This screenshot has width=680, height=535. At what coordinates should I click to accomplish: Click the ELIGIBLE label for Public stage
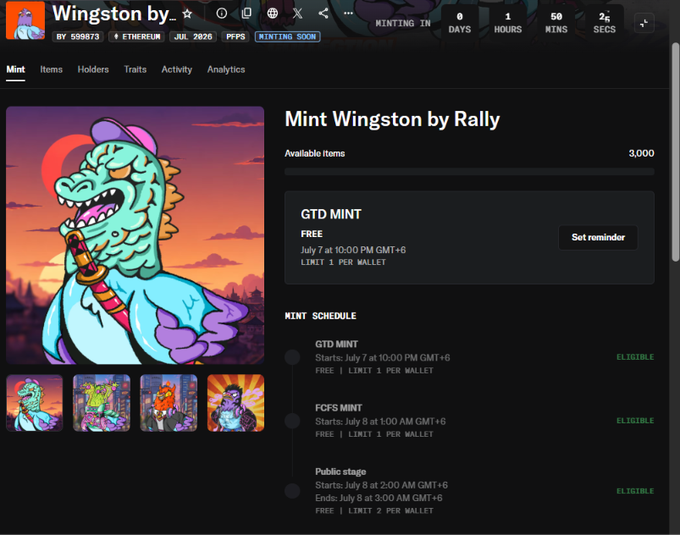point(635,491)
